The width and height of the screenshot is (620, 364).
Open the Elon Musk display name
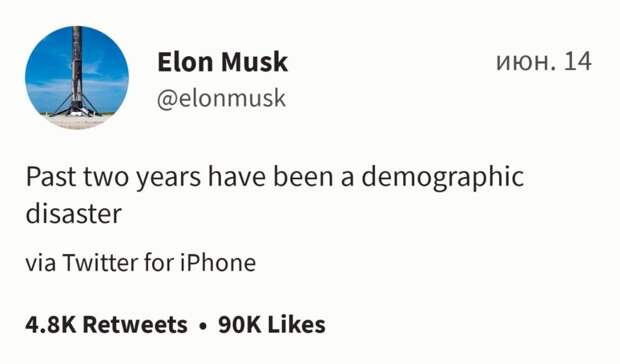click(x=223, y=62)
